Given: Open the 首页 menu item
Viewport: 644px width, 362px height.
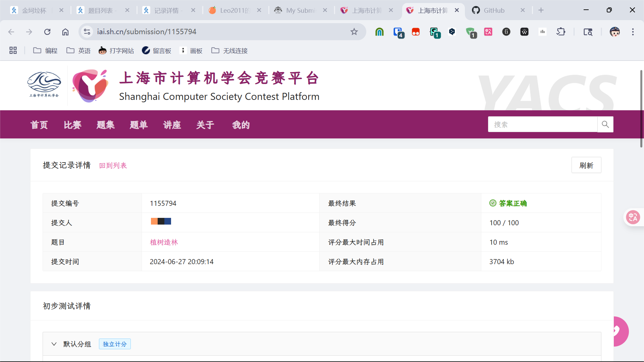Looking at the screenshot, I should point(39,125).
